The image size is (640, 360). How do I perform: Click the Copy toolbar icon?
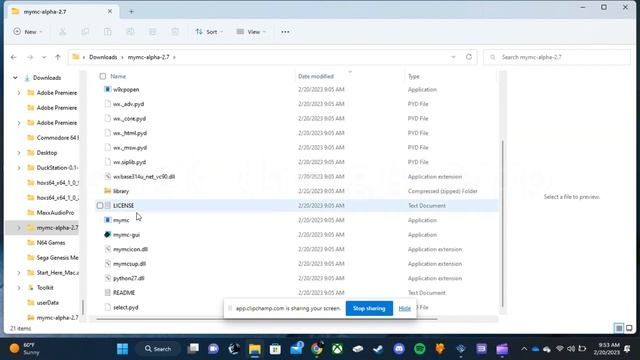click(85, 32)
